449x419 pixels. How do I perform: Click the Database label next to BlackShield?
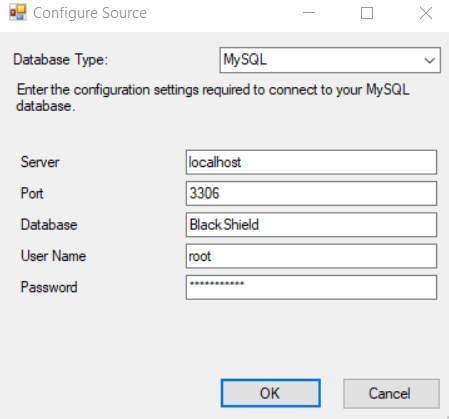[x=49, y=225]
